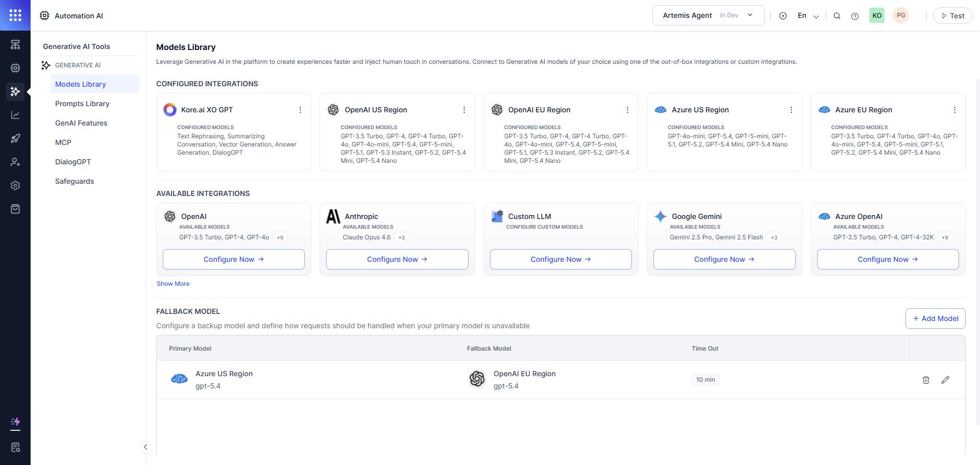The width and height of the screenshot is (980, 465).
Task: Click the Custom LLM puzzle icon
Action: 497,216
